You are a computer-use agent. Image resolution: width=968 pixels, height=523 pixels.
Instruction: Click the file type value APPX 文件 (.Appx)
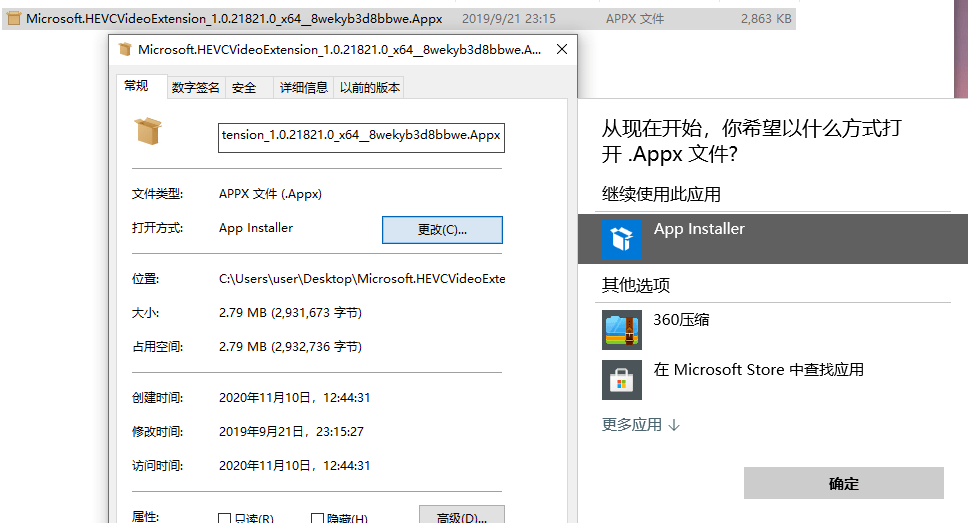pos(270,194)
